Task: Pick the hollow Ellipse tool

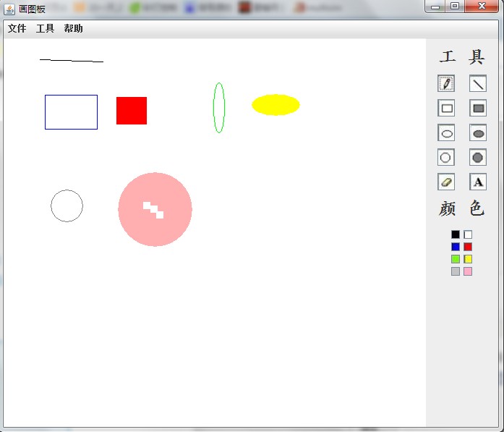Action: [446, 132]
